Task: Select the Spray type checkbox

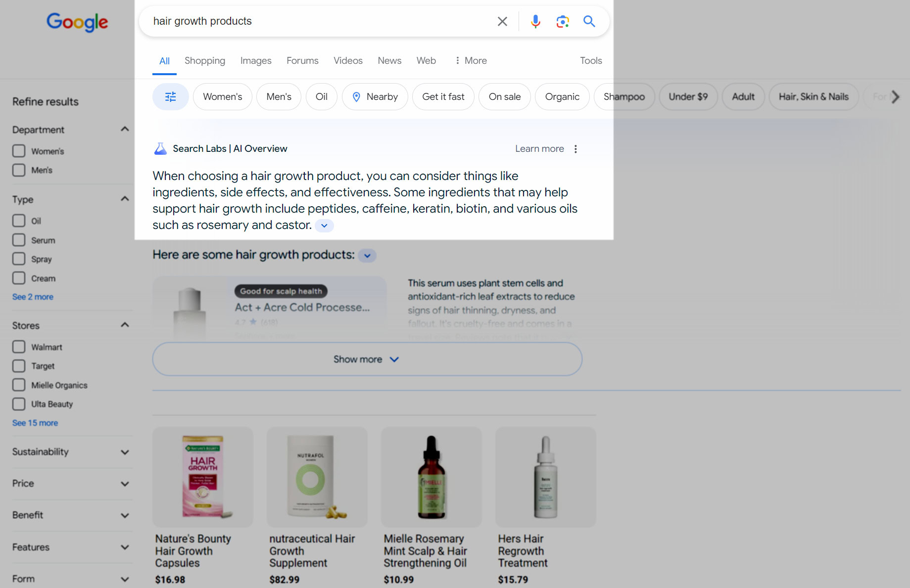Action: [x=19, y=259]
